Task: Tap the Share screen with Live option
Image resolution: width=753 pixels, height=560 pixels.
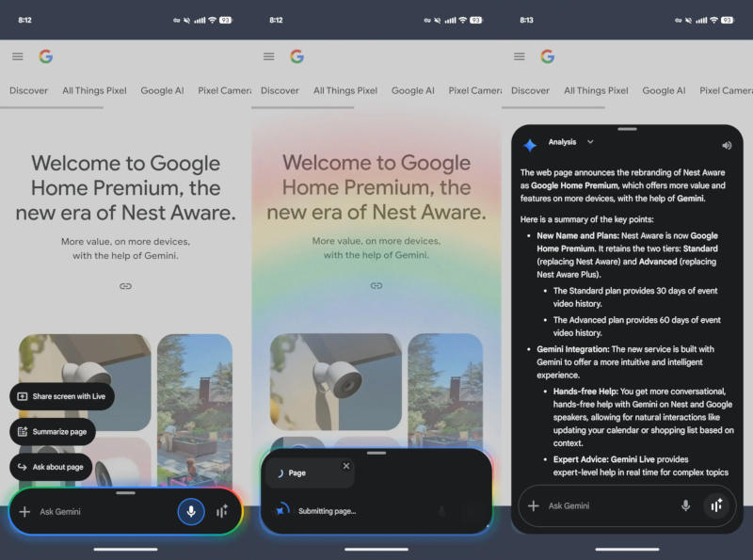Action: (63, 396)
